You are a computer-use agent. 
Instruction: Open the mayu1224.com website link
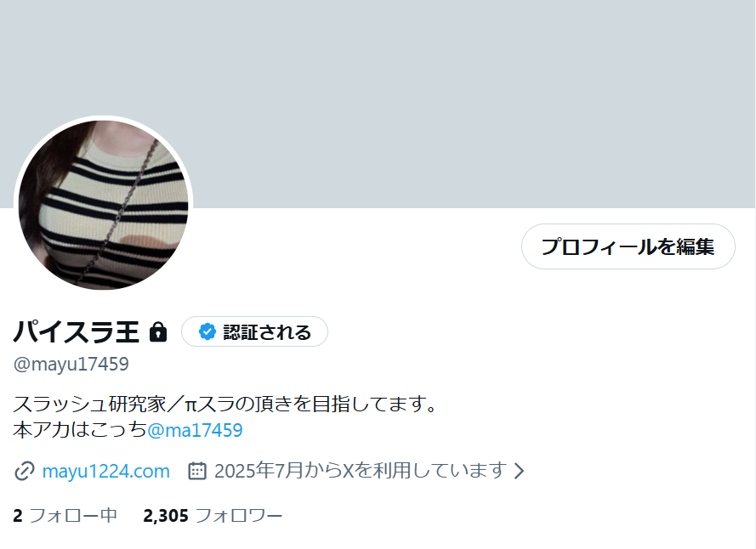point(106,471)
